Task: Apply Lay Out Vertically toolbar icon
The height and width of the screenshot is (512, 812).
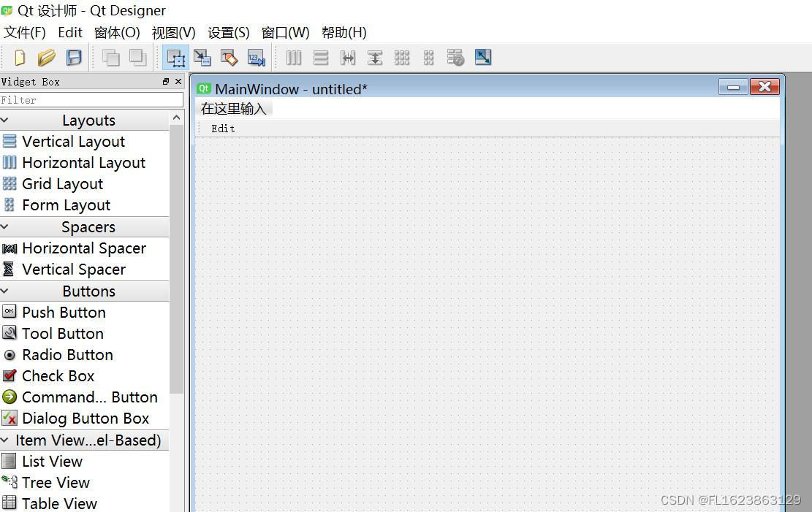Action: pos(321,58)
